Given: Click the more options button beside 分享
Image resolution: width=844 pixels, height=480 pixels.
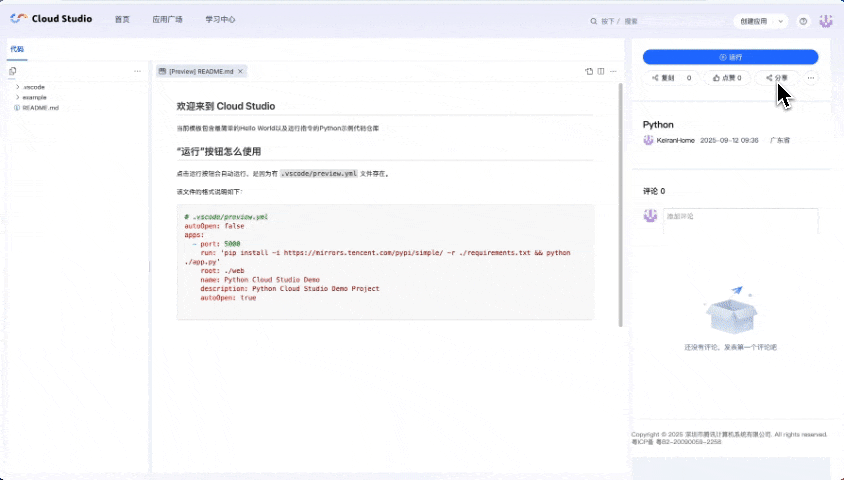Looking at the screenshot, I should point(811,77).
